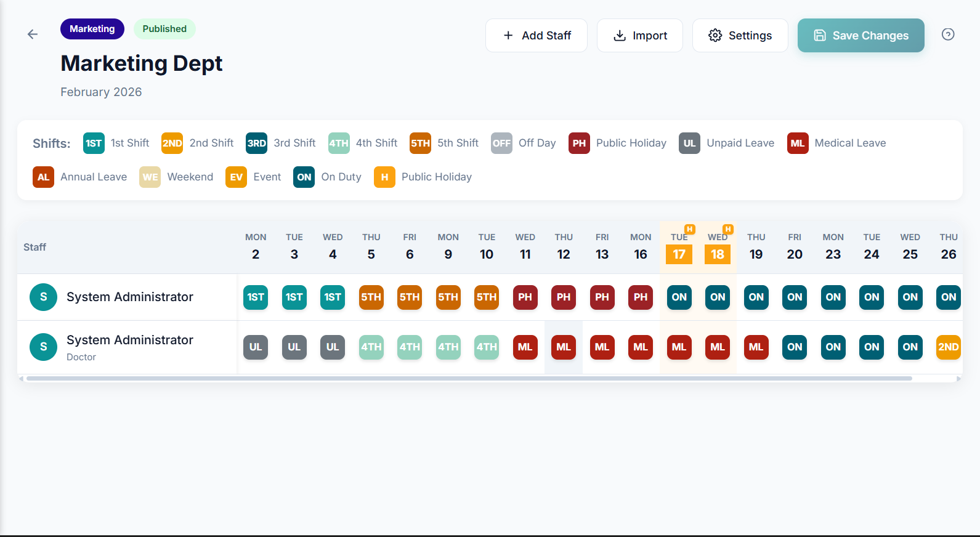Click the Published status badge
980x537 pixels.
click(x=164, y=29)
